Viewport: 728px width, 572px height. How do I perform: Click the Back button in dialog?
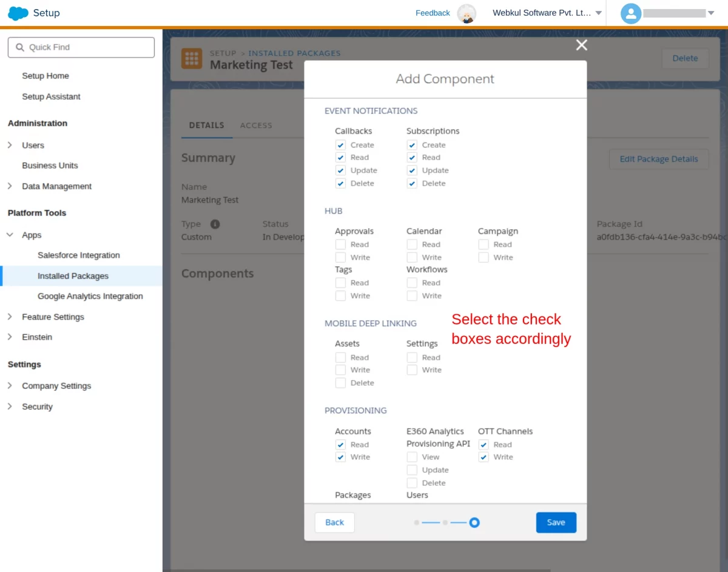pos(334,522)
